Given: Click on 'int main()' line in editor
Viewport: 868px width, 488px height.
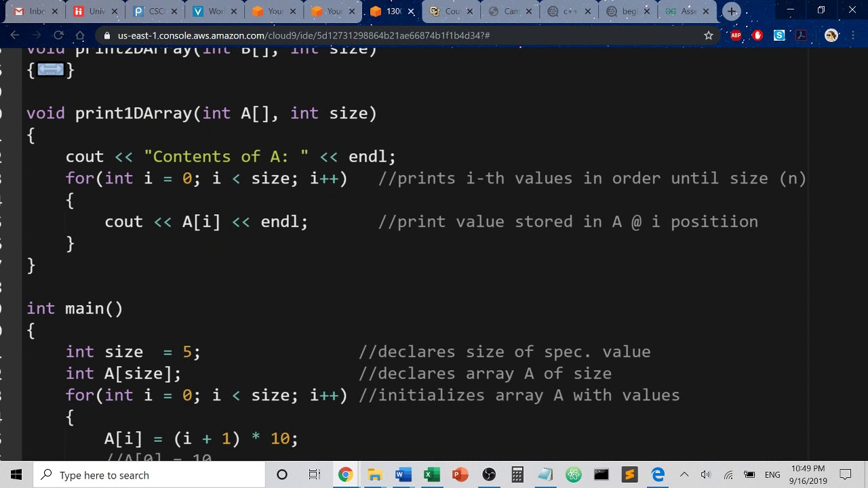Looking at the screenshot, I should [75, 308].
